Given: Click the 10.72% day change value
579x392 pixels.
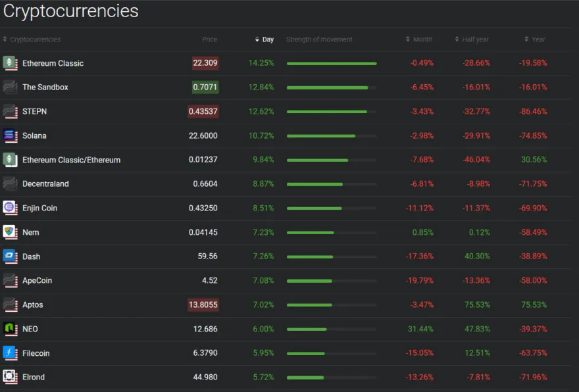Looking at the screenshot, I should (261, 135).
